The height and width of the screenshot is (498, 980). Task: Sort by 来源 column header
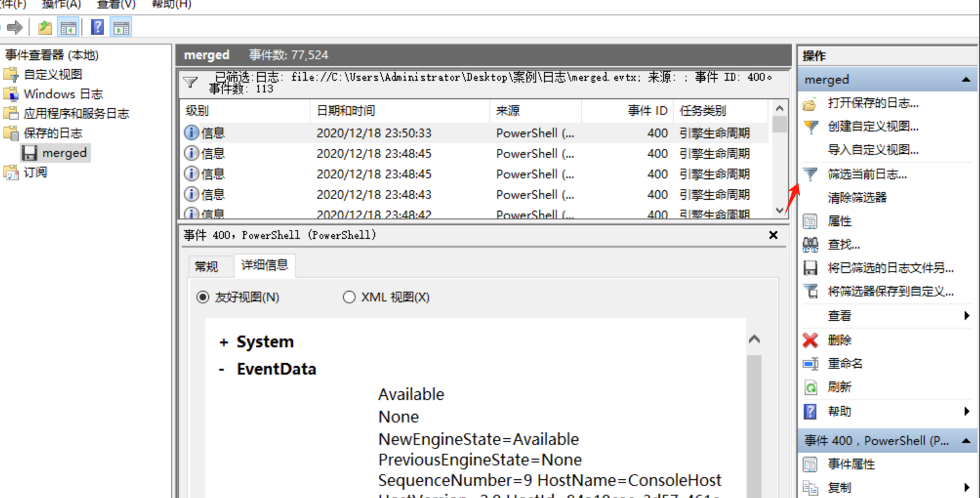536,111
